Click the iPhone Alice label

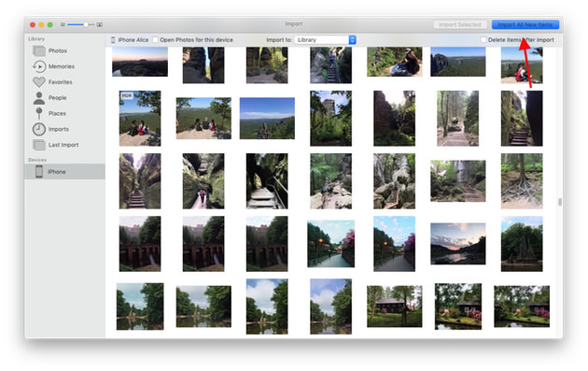point(133,40)
